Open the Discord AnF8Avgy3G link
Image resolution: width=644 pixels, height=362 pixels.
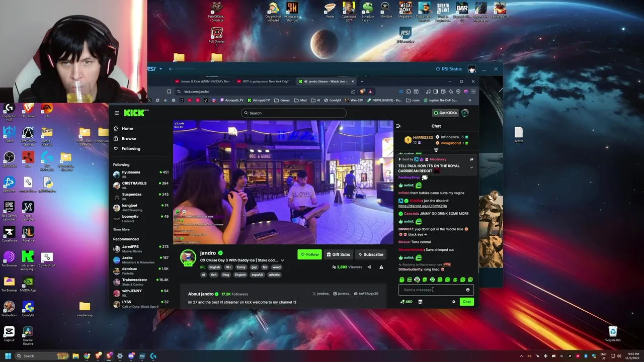366,294
